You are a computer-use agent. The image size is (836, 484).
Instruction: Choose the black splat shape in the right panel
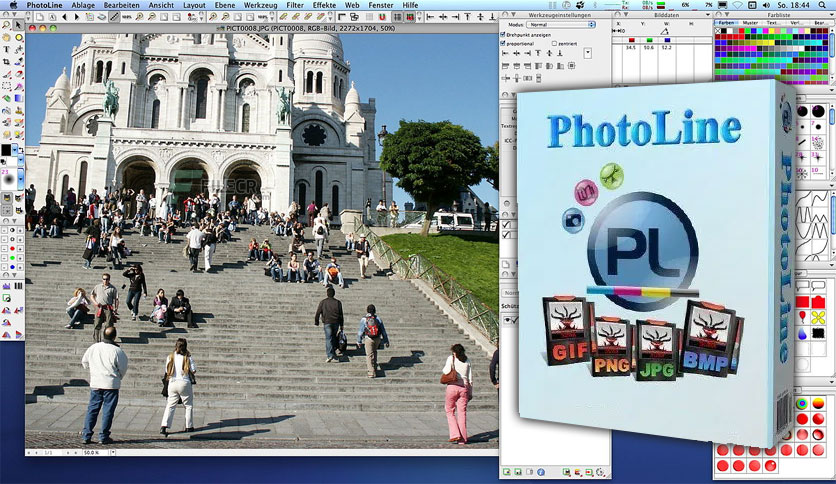coord(818,334)
